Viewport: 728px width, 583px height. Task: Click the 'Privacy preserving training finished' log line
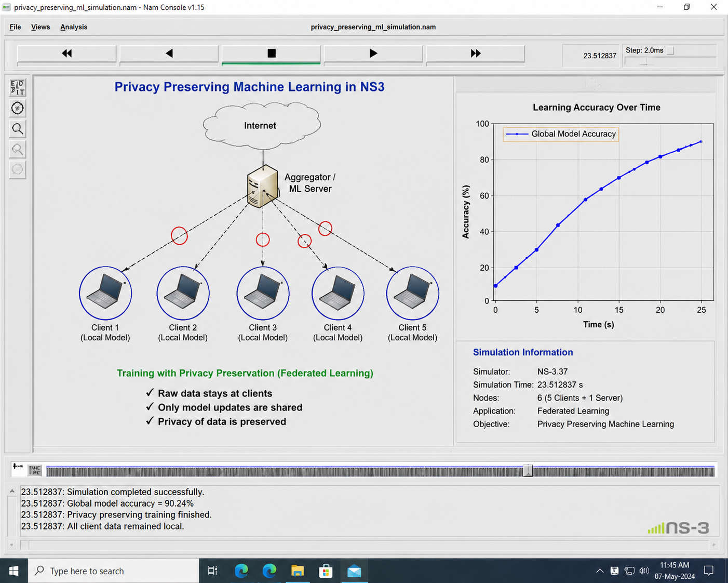pos(116,515)
